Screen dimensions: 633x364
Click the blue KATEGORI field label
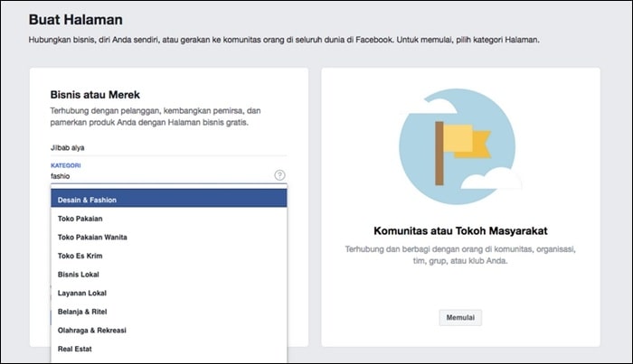point(66,165)
